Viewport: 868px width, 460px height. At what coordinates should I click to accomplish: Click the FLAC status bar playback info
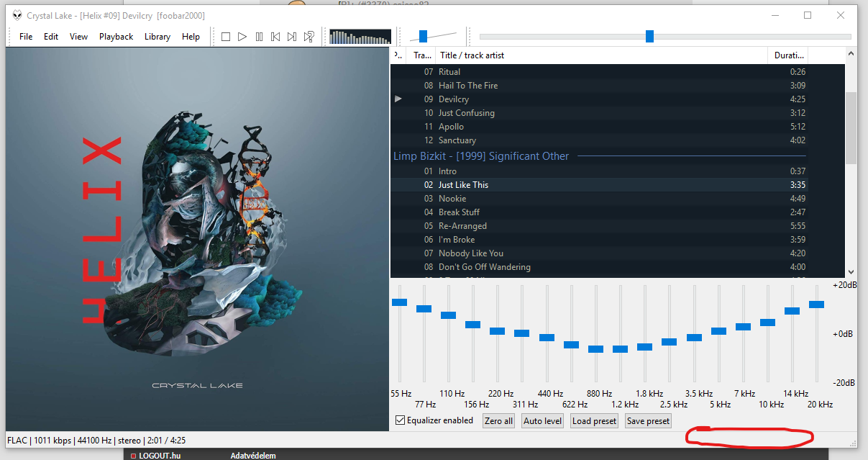[96, 440]
